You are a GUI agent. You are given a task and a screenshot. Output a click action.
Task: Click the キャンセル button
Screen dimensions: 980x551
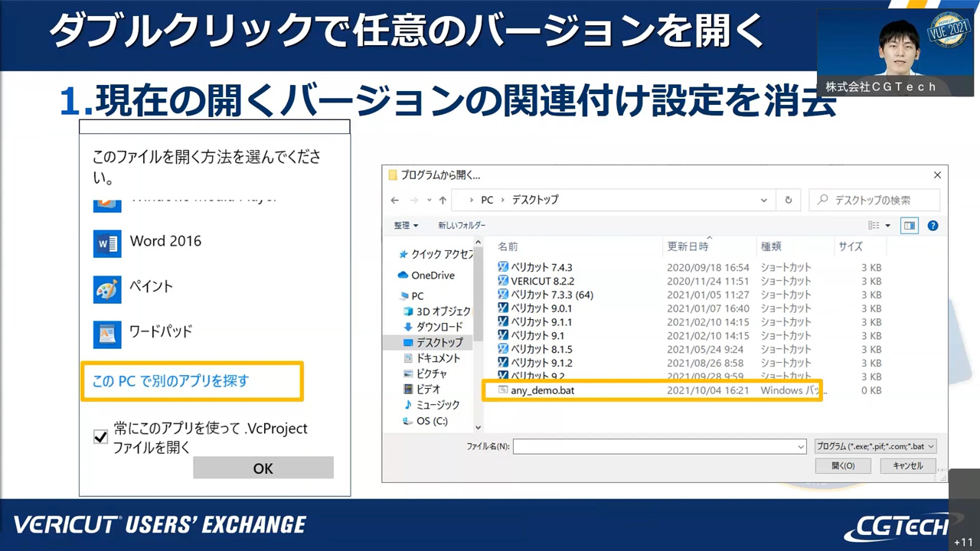coord(907,465)
